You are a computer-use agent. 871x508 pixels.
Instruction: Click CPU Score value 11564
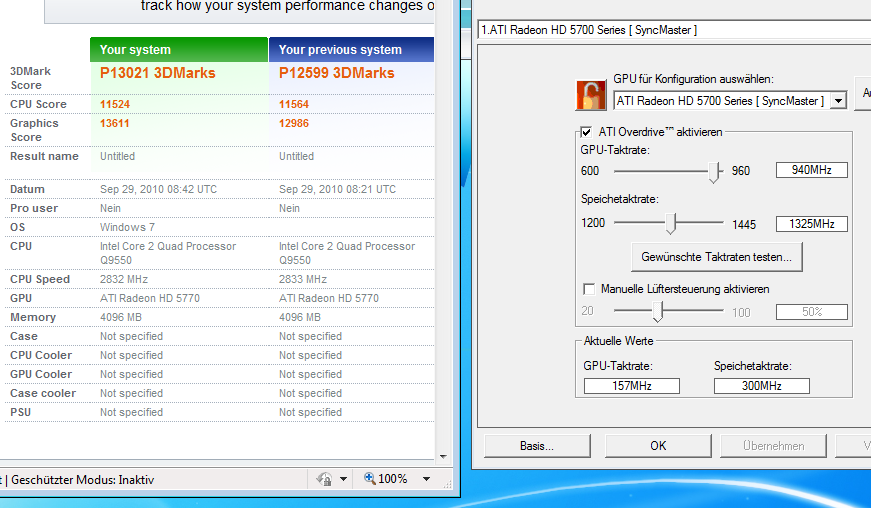pos(294,104)
